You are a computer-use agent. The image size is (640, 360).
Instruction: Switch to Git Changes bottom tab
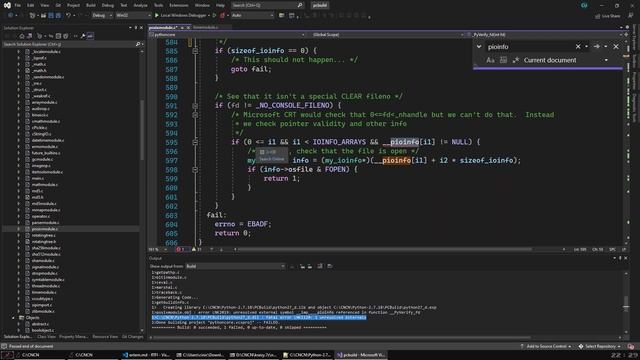pyautogui.click(x=133, y=337)
